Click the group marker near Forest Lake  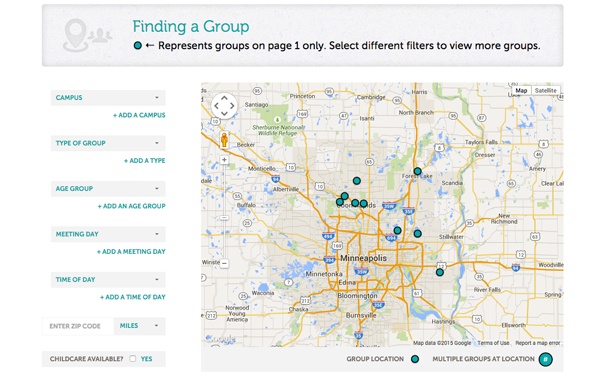pyautogui.click(x=417, y=171)
